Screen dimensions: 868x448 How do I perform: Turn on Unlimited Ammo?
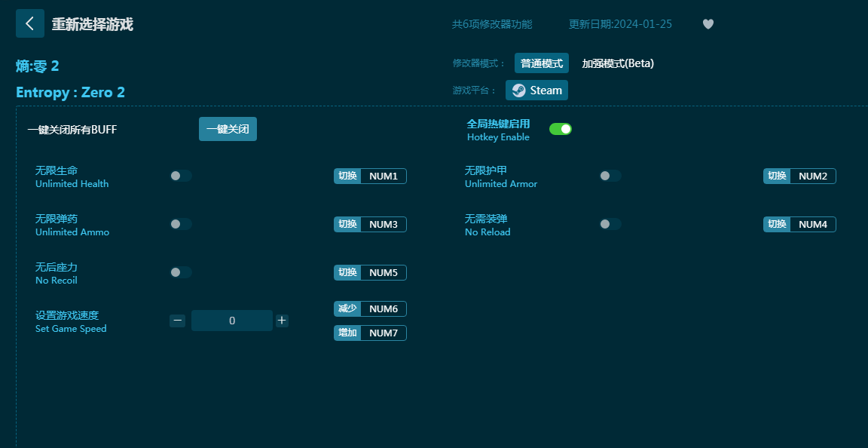coord(181,224)
